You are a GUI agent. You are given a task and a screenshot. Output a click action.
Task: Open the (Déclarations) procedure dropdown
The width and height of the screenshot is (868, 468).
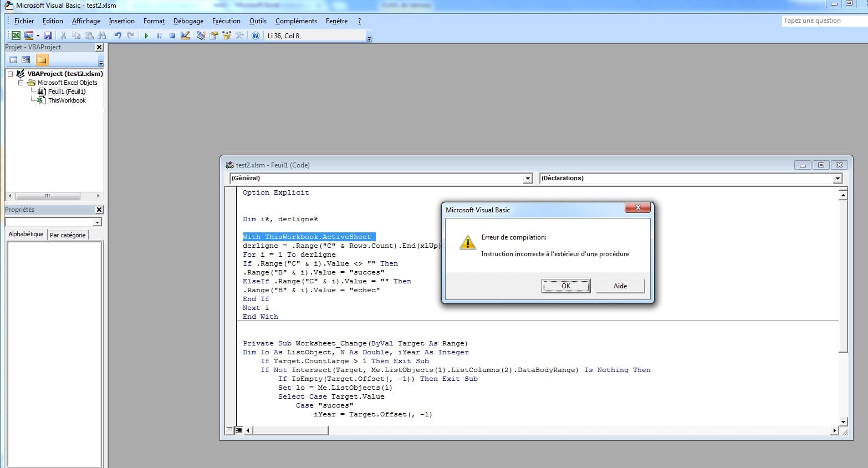click(x=837, y=179)
